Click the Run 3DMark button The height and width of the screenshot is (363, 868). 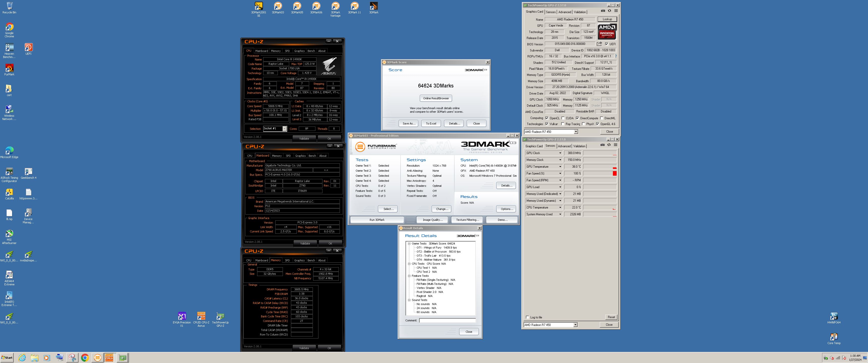coord(377,220)
